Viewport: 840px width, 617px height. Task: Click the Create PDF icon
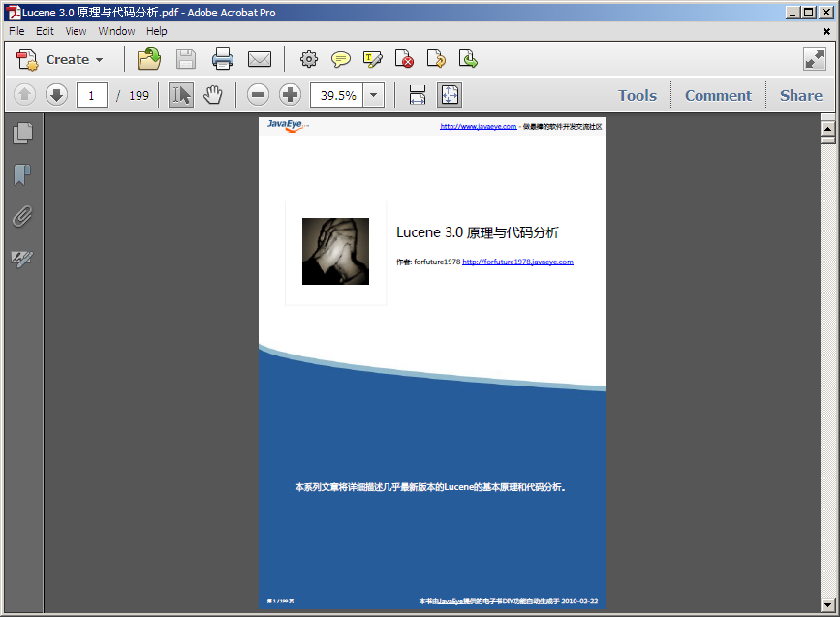coord(27,59)
